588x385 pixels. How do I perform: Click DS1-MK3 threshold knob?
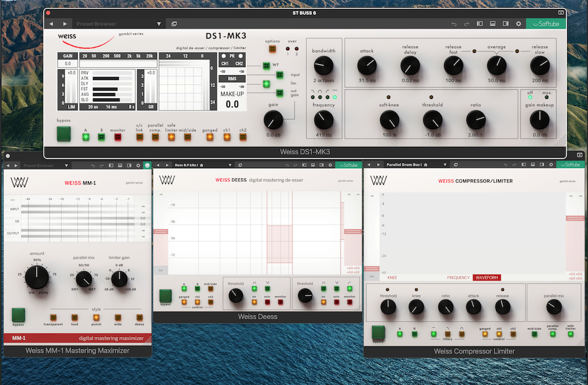(x=432, y=120)
